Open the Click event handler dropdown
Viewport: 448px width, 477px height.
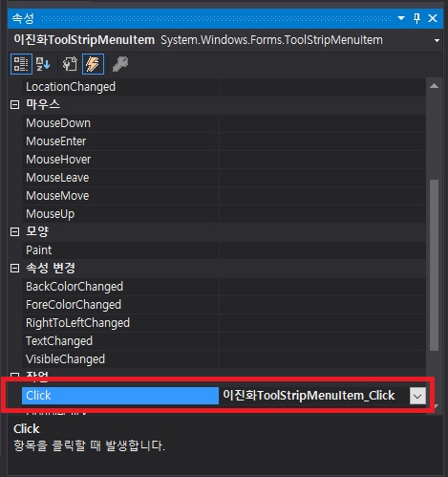(x=417, y=396)
